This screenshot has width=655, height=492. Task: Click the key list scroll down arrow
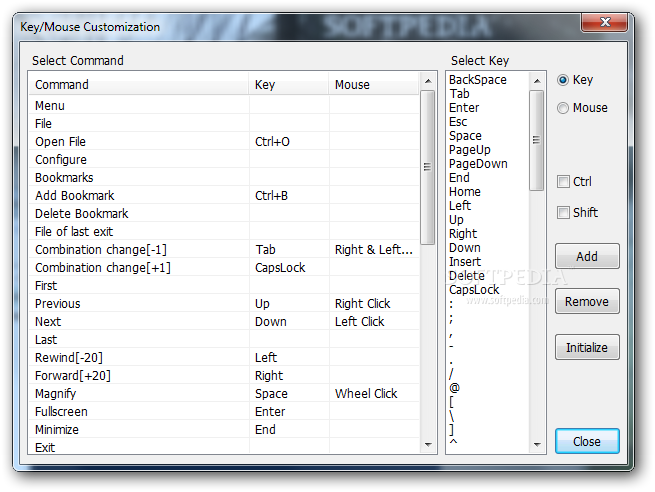537,445
